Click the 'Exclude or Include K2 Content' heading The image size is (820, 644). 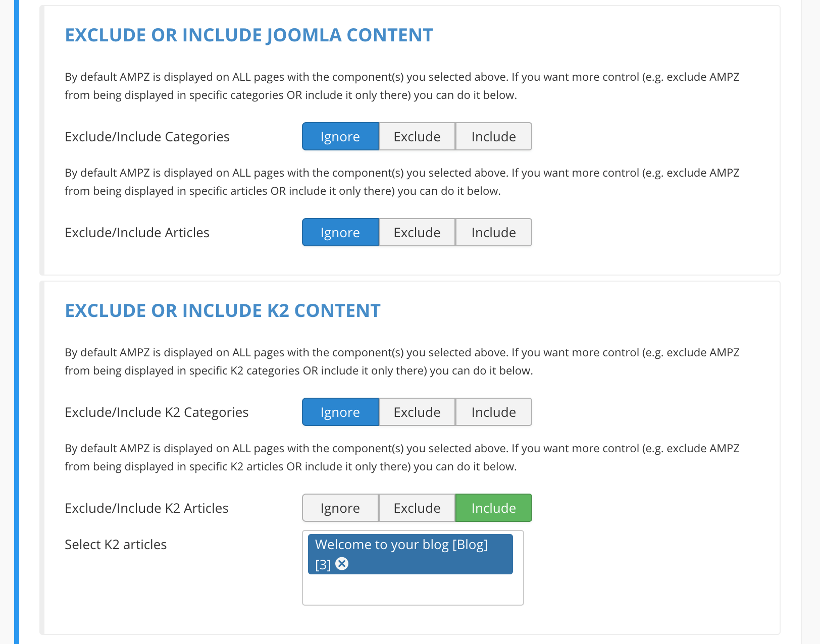[x=223, y=311]
